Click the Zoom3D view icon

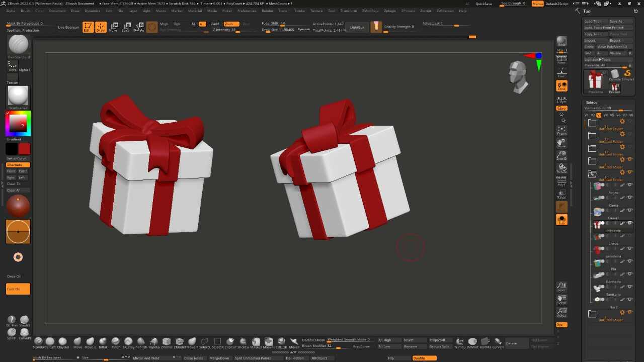click(561, 156)
